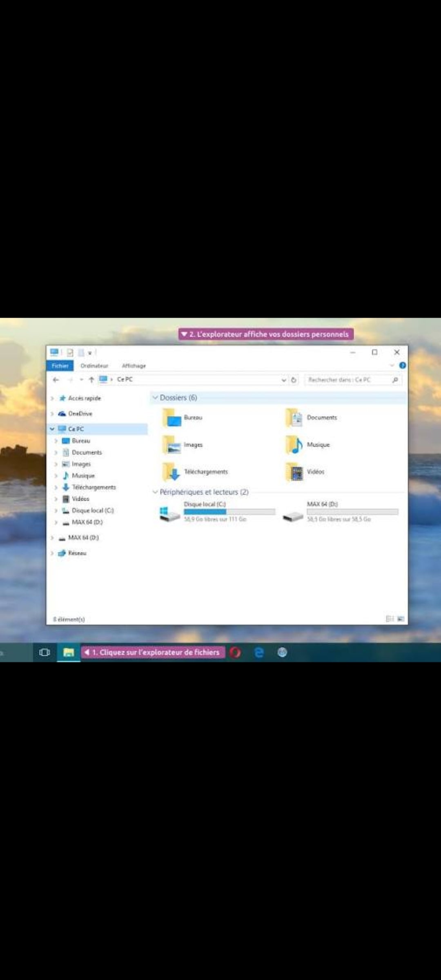Screen dimensions: 441x980
Task: Select the Téléchargements folder icon
Action: 172,472
